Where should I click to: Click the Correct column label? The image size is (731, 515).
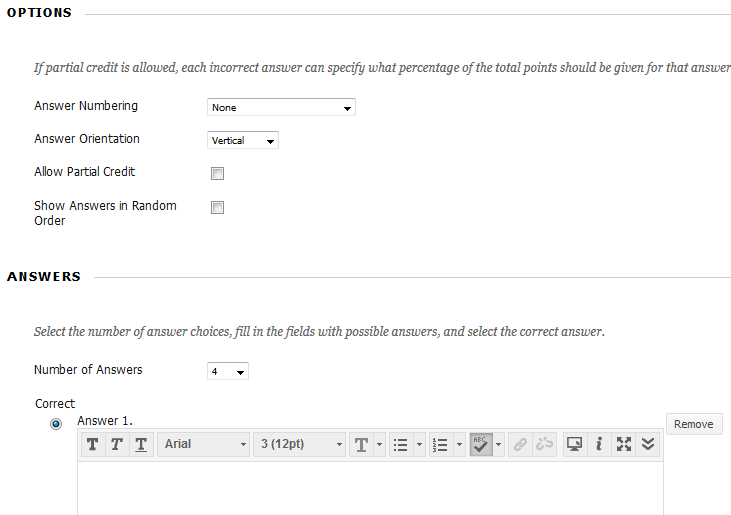(x=55, y=404)
